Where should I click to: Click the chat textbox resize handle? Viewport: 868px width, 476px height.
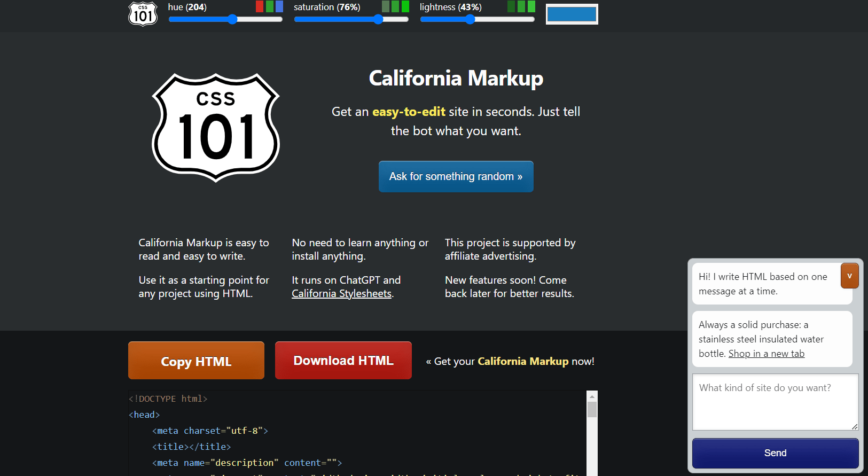(855, 426)
